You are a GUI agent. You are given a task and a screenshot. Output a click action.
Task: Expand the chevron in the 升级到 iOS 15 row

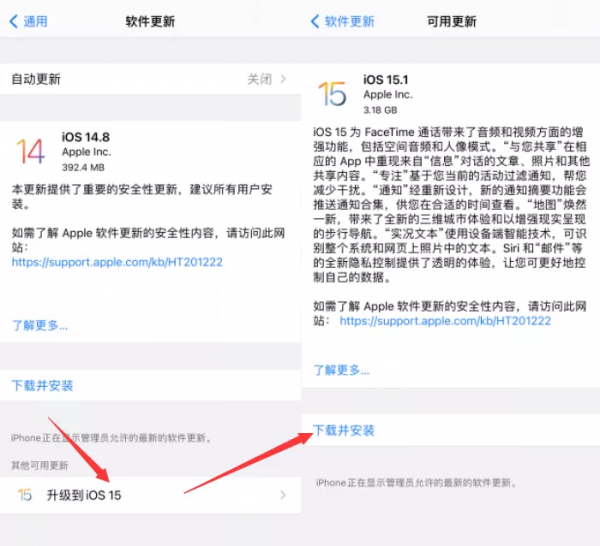point(283,495)
